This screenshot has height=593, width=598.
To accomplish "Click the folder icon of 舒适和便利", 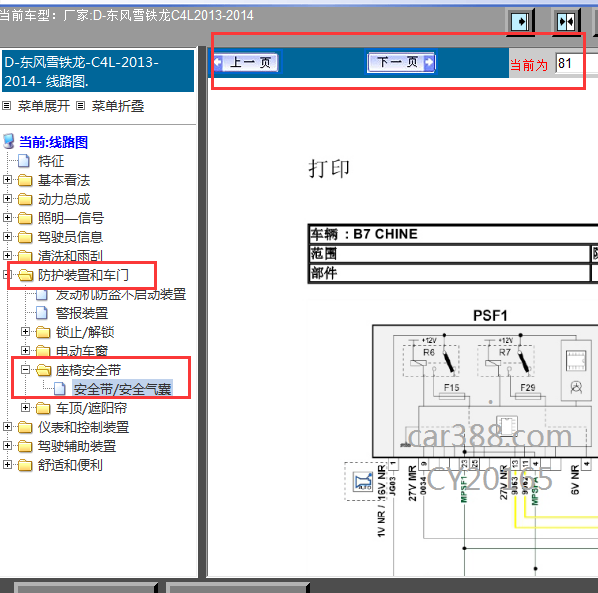I will [25, 465].
